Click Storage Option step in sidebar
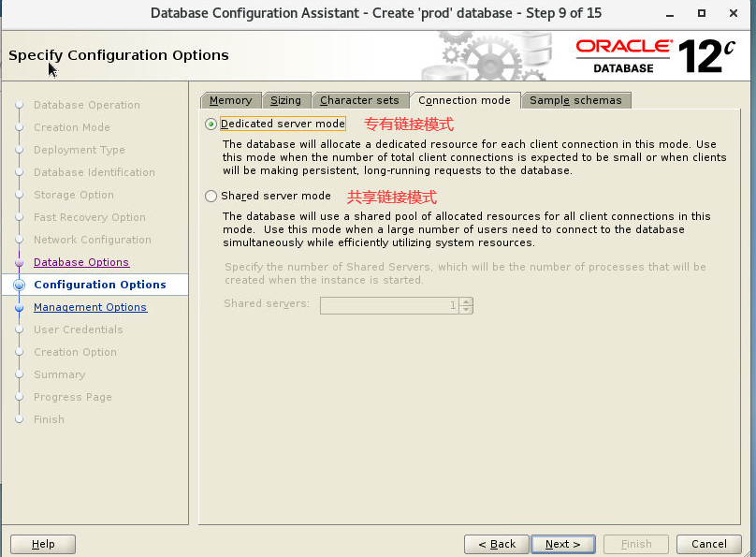The height and width of the screenshot is (557, 756). click(74, 195)
